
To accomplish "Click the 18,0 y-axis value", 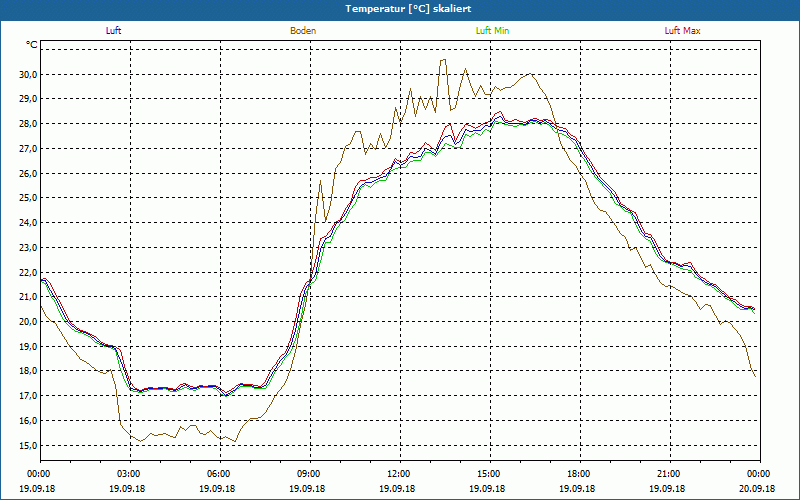I will point(28,371).
